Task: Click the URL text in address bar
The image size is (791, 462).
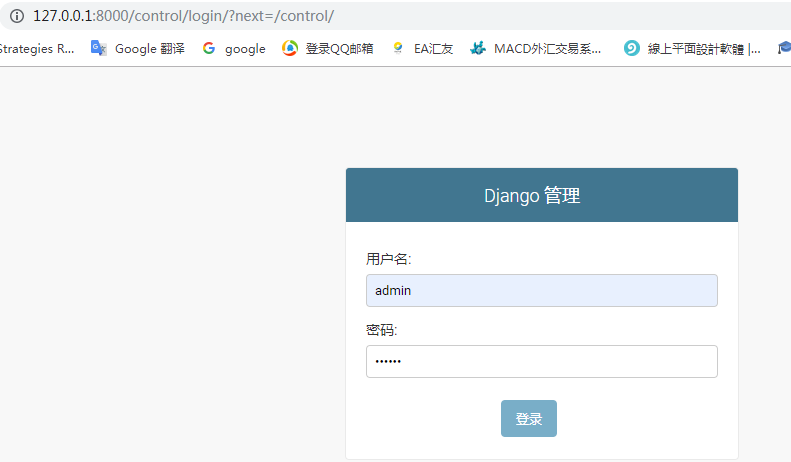Action: click(x=183, y=16)
